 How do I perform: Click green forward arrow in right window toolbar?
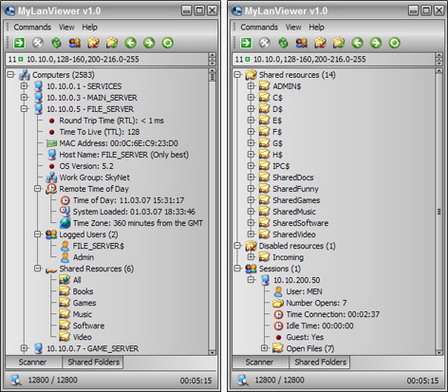coord(376,43)
